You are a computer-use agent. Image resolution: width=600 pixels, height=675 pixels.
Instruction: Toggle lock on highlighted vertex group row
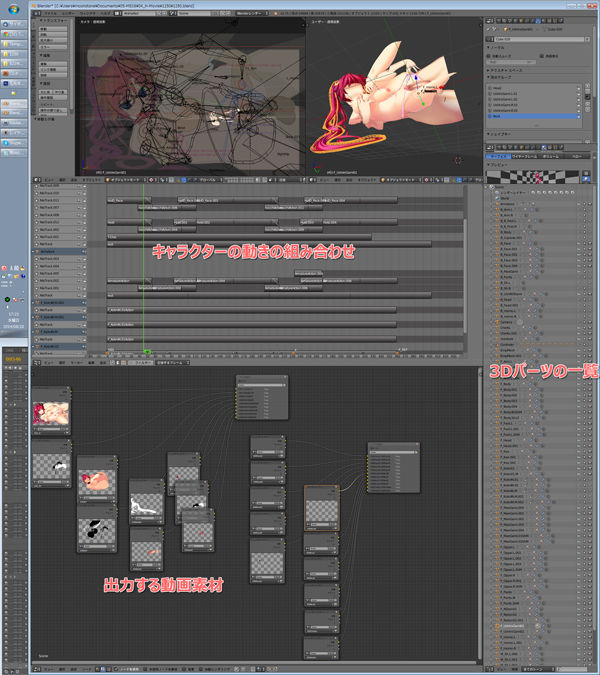578,116
